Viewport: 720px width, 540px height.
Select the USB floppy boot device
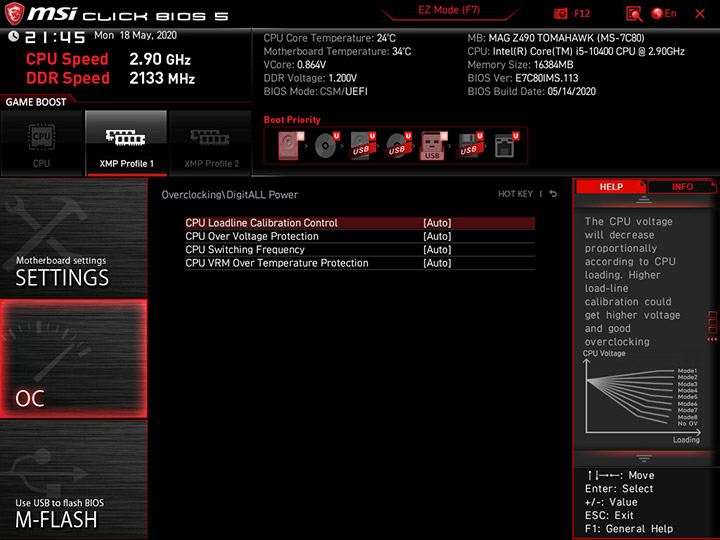click(470, 146)
